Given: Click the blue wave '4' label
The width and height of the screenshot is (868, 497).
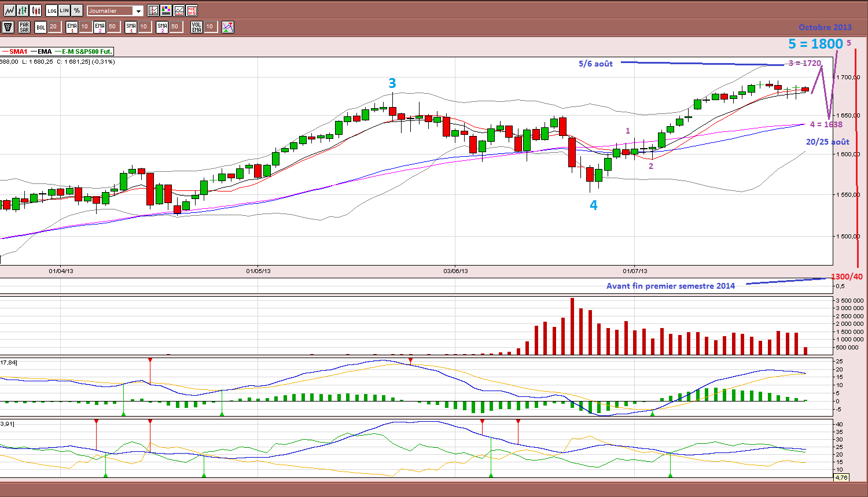Looking at the screenshot, I should [x=594, y=205].
